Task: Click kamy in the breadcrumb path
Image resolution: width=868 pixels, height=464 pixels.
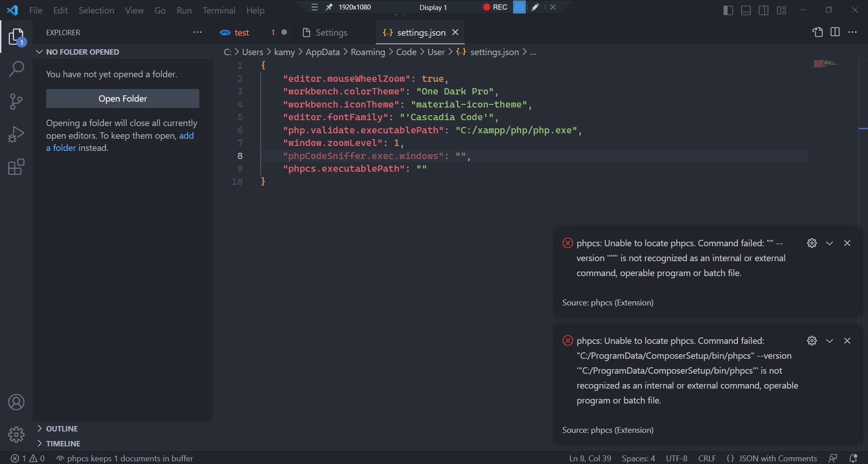Action: click(x=284, y=52)
